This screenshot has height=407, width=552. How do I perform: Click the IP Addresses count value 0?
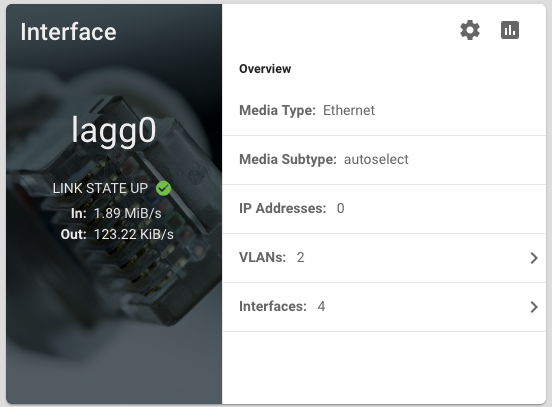[340, 208]
